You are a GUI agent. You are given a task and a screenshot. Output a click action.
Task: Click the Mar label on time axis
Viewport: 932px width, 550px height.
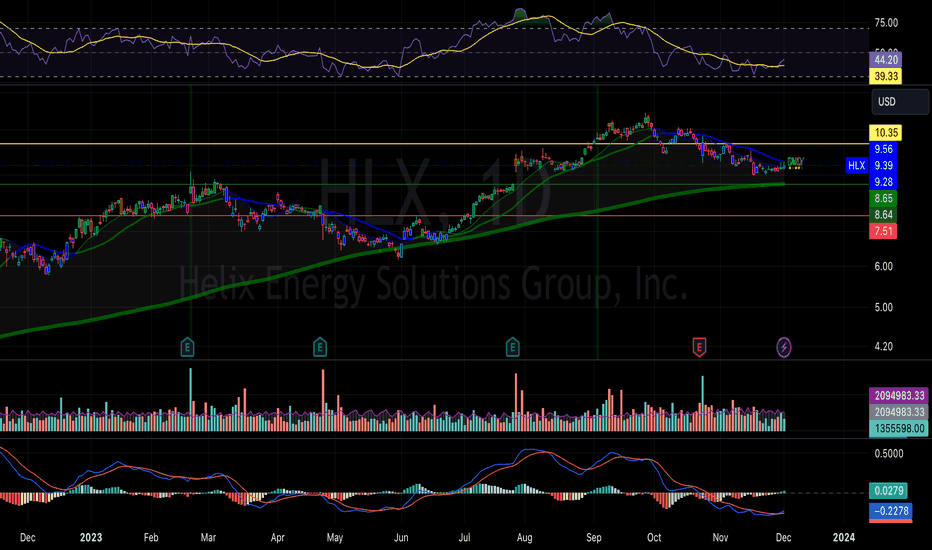pos(208,537)
